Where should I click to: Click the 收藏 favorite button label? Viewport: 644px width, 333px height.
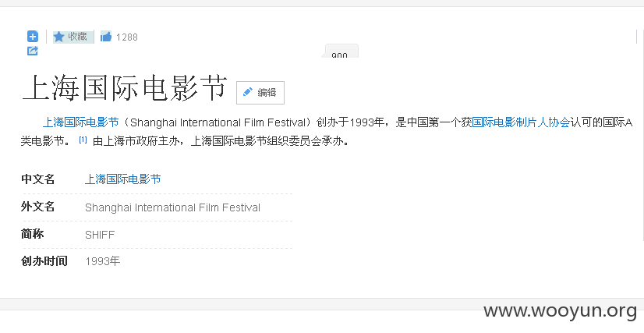click(77, 37)
